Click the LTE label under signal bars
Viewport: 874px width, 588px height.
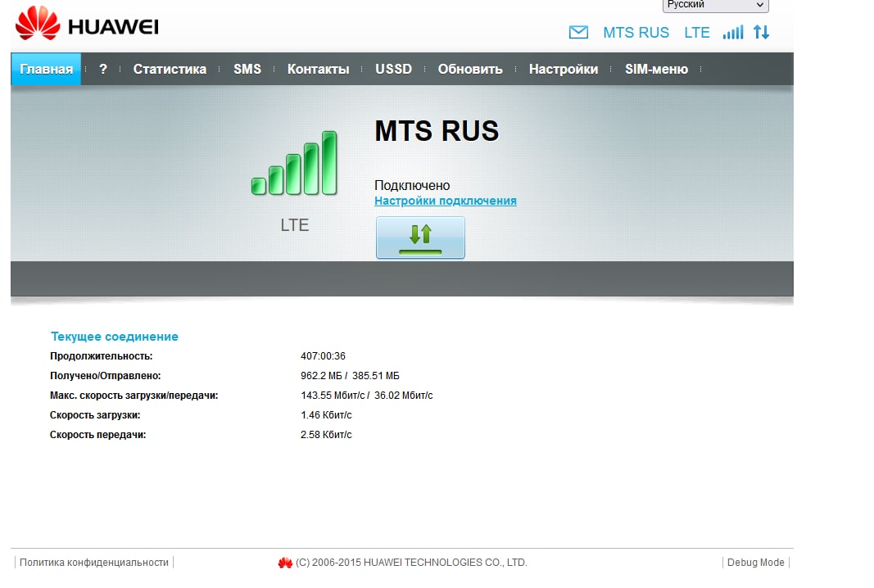[x=294, y=225]
